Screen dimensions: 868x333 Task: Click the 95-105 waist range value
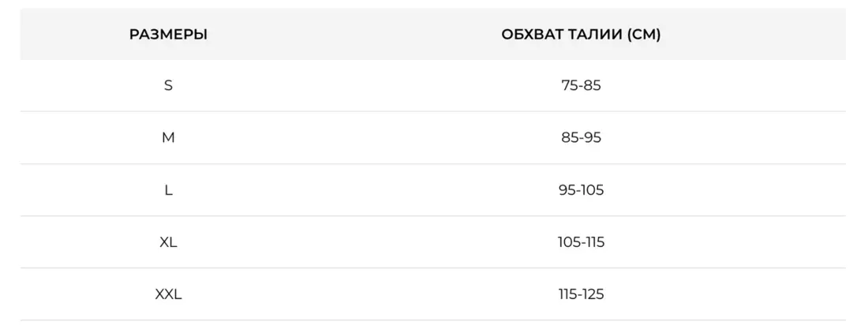pyautogui.click(x=581, y=190)
